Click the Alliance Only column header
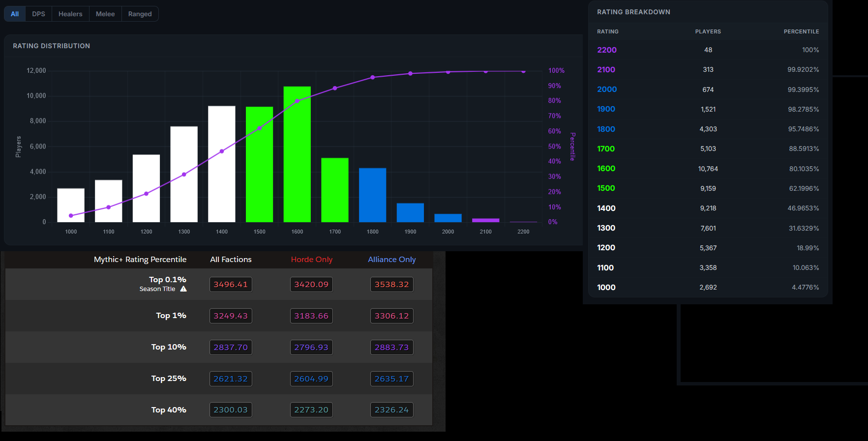Viewport: 868px width, 441px height. [392, 260]
